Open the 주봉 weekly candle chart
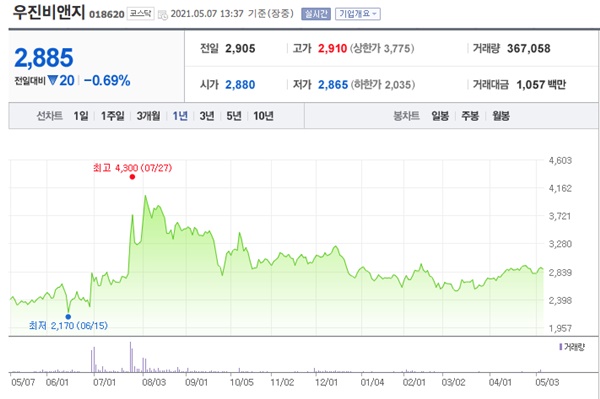Viewport: 600px width, 399px height. [x=470, y=116]
